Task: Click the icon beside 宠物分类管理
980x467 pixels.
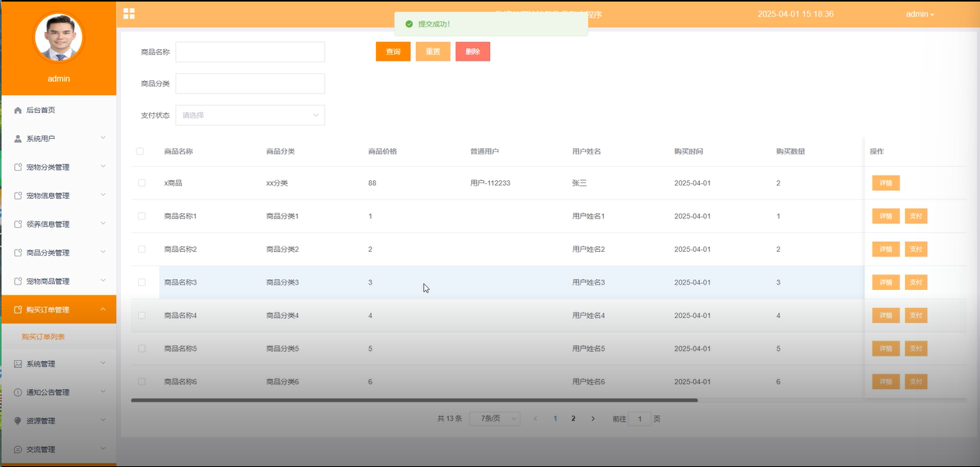Action: tap(18, 168)
